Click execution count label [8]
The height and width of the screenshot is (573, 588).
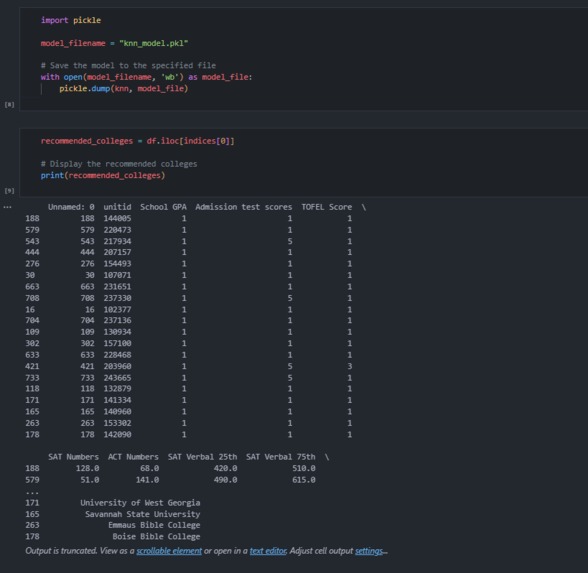[9, 105]
